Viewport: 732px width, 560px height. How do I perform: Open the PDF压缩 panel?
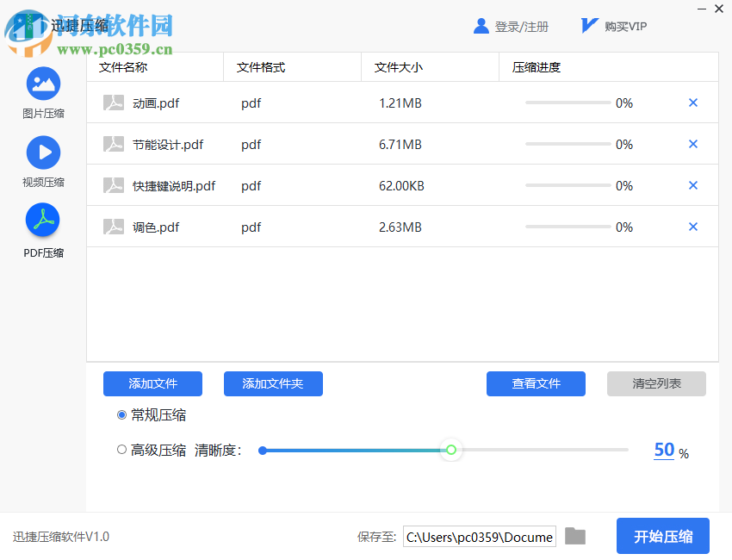coord(43,221)
